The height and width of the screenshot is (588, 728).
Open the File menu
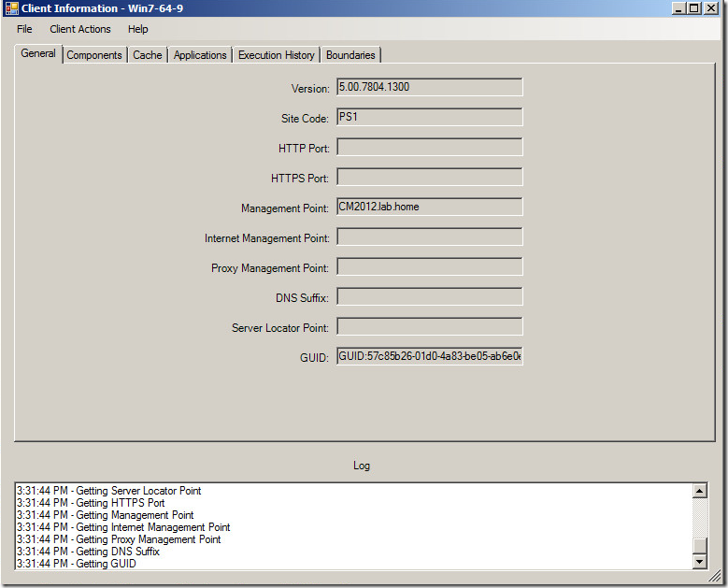(x=24, y=29)
